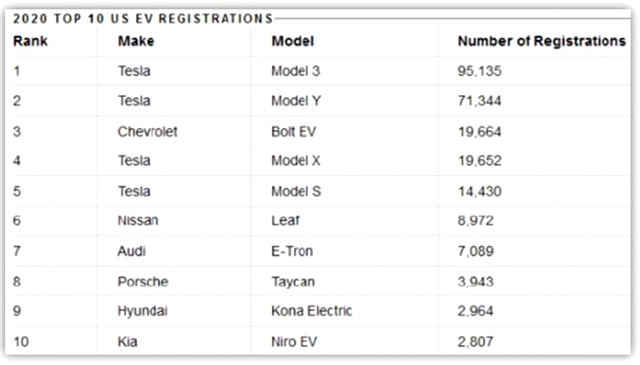Select the E-Tron model cell

292,251
